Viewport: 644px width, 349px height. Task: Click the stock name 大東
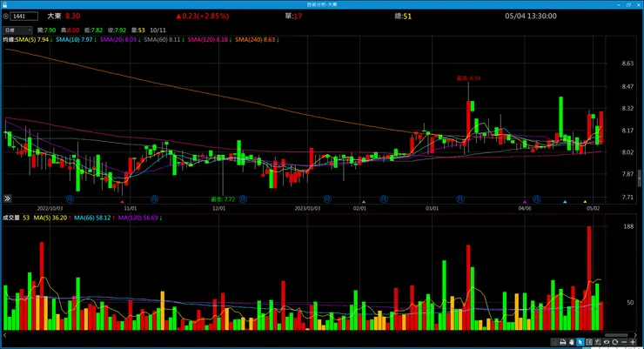(54, 16)
